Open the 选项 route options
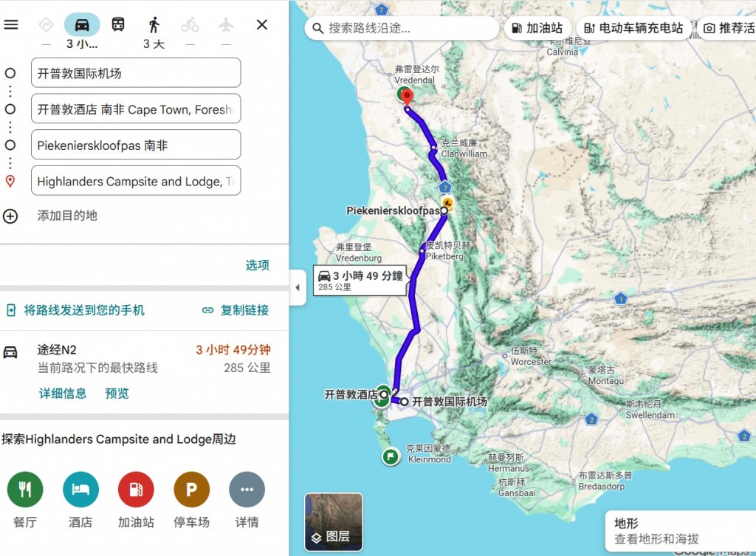This screenshot has height=556, width=756. 258,265
